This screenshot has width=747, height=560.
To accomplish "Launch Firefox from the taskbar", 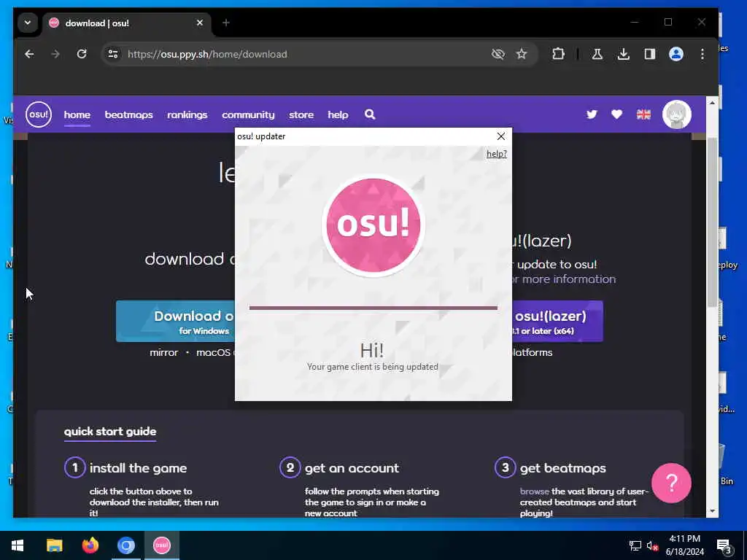I will point(90,545).
